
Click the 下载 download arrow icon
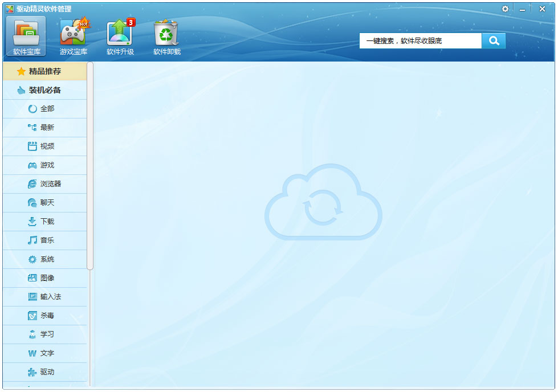click(32, 222)
